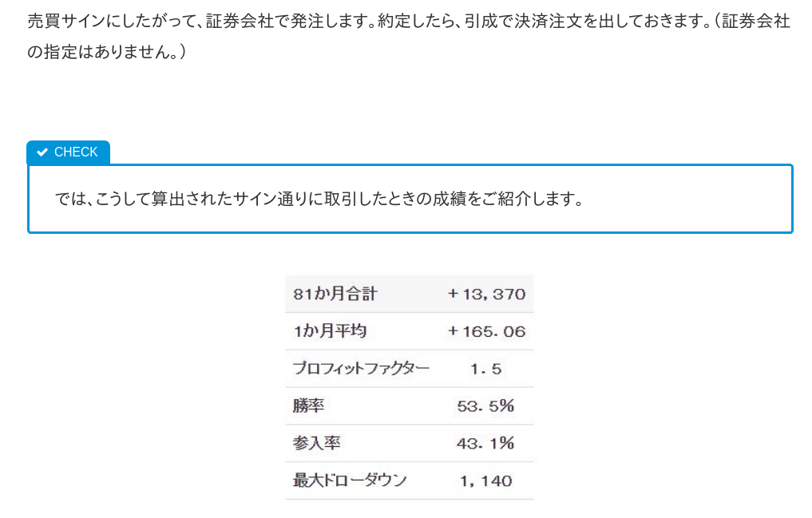This screenshot has height=518, width=812.
Task: Click the checkmark icon beside CHECK
Action: pos(42,152)
